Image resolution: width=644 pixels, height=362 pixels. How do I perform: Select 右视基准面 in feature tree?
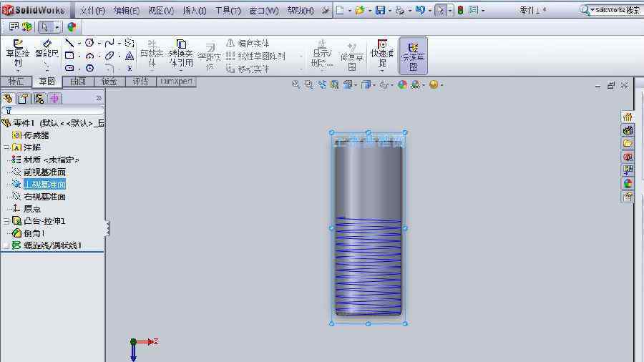(44, 197)
